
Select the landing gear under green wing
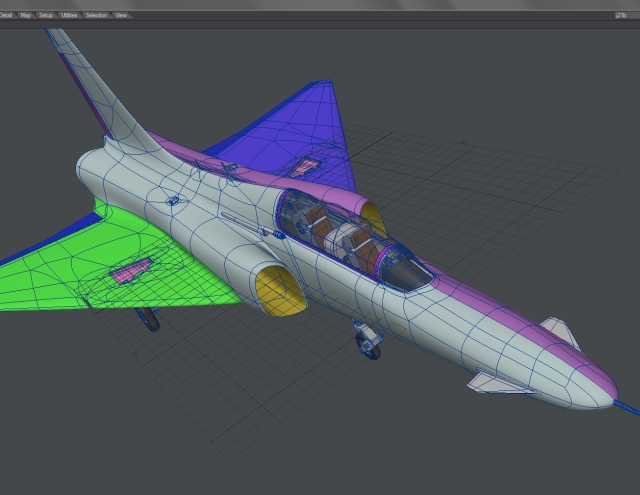tap(149, 320)
